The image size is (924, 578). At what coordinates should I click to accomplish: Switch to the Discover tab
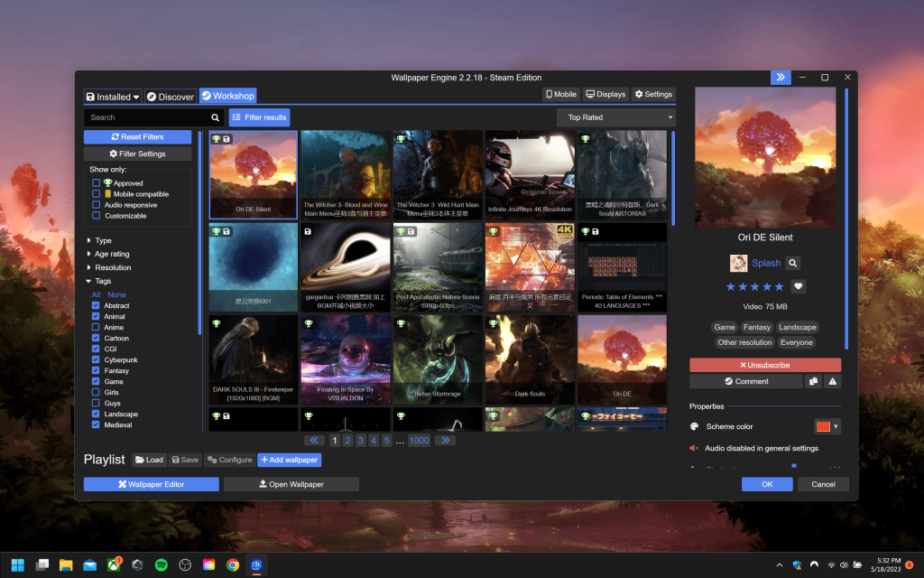(x=170, y=97)
